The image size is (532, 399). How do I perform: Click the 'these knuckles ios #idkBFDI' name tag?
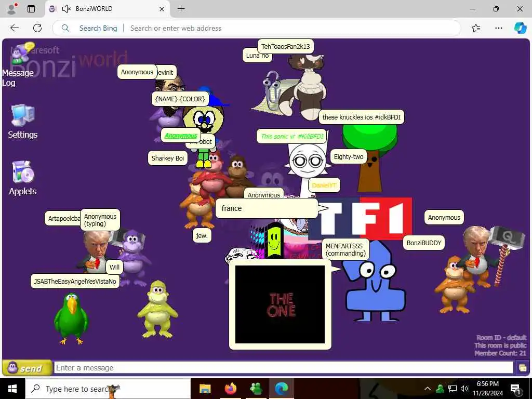[362, 117]
